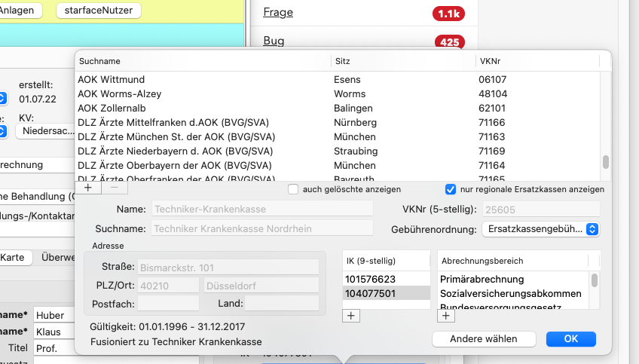This screenshot has width=639, height=364.
Task: Uncheck 'nur regionale Ersatzkassen anzeigen'
Action: [451, 189]
